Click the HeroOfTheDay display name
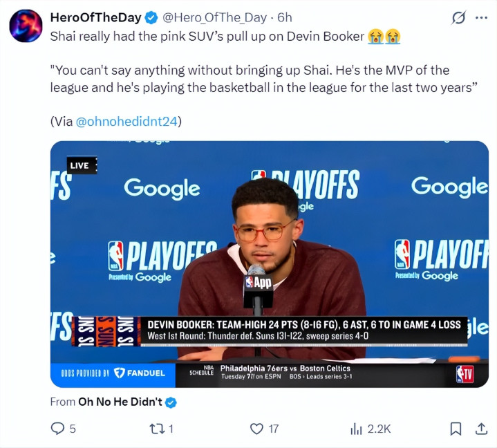 [93, 17]
